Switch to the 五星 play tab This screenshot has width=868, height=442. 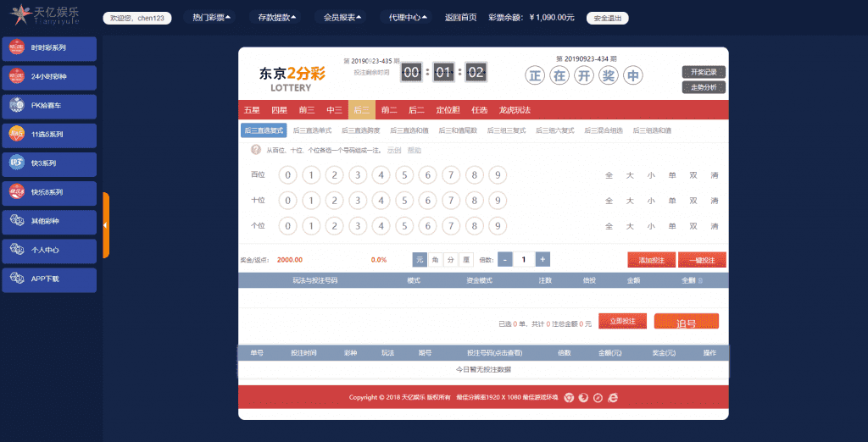(252, 110)
